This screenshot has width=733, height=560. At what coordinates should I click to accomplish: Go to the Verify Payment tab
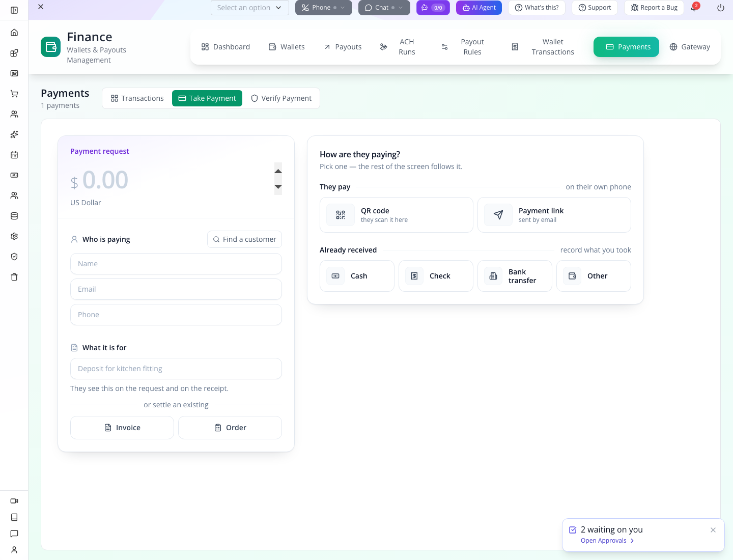[x=281, y=98]
